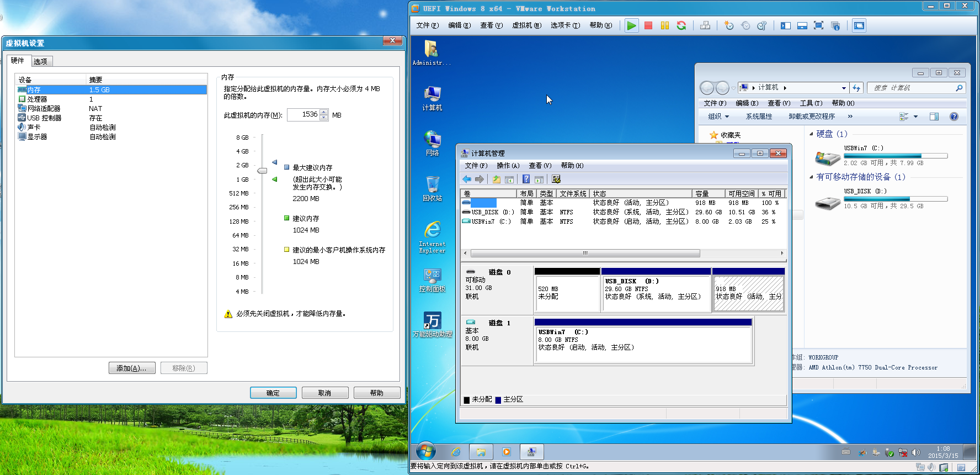Open the 操作(A) menu in 计算机管理
The height and width of the screenshot is (475, 980).
click(x=508, y=166)
